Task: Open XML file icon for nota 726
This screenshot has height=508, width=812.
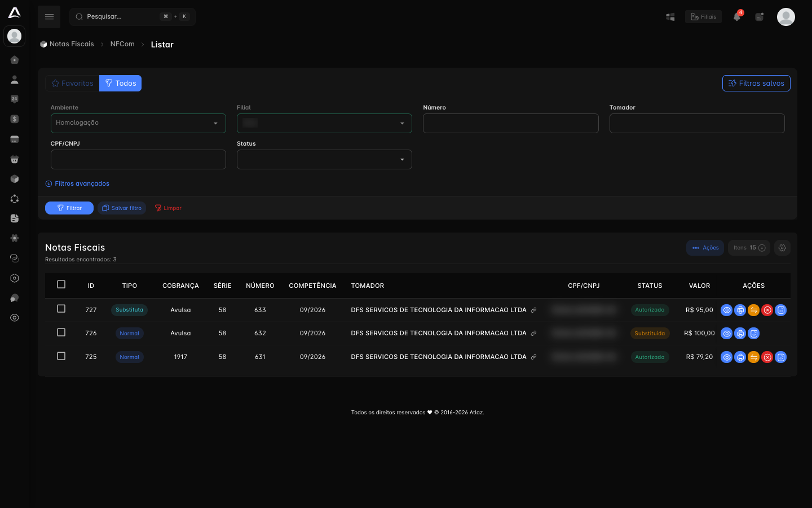Action: [754, 334]
